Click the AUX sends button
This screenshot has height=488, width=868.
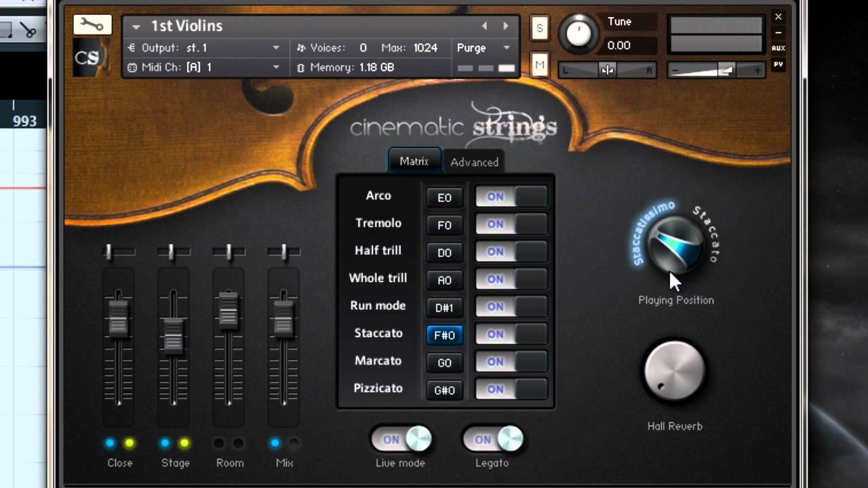[778, 48]
